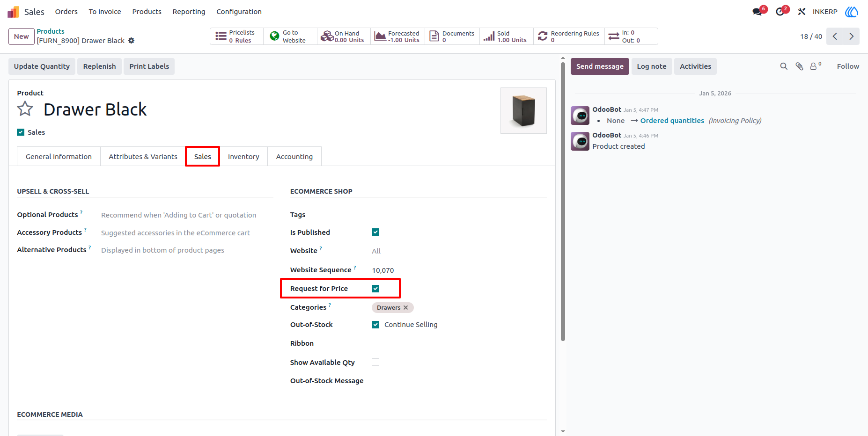Click the Activities button
Viewport: 868px width, 436px height.
click(695, 66)
